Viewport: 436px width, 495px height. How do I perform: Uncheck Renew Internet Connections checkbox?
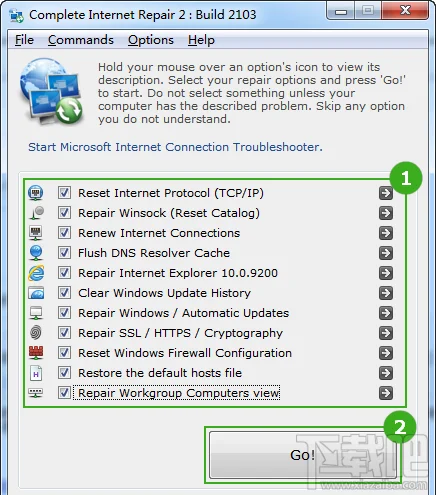tap(64, 233)
